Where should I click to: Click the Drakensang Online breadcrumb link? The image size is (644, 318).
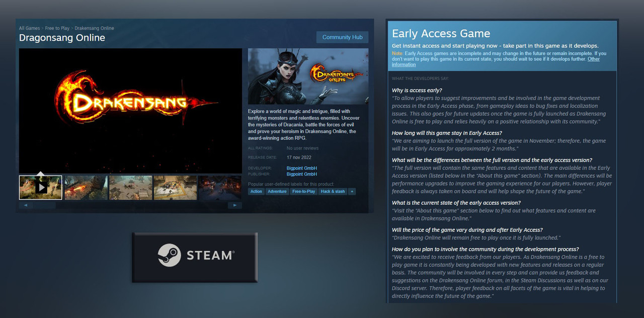click(95, 28)
